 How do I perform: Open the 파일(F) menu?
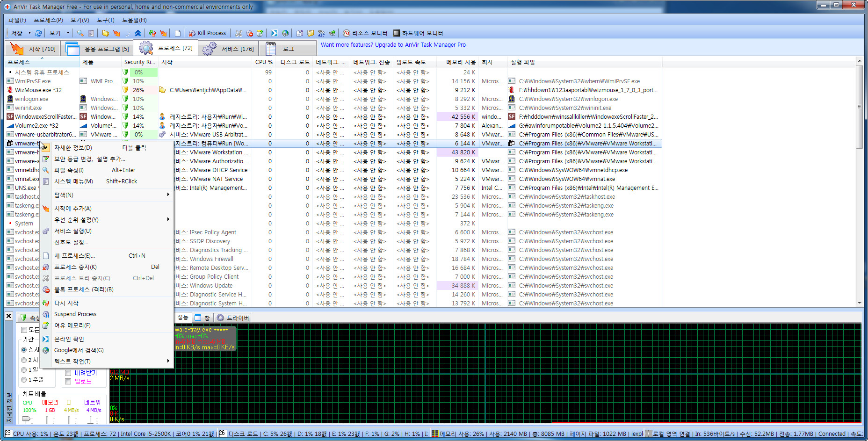pos(17,20)
